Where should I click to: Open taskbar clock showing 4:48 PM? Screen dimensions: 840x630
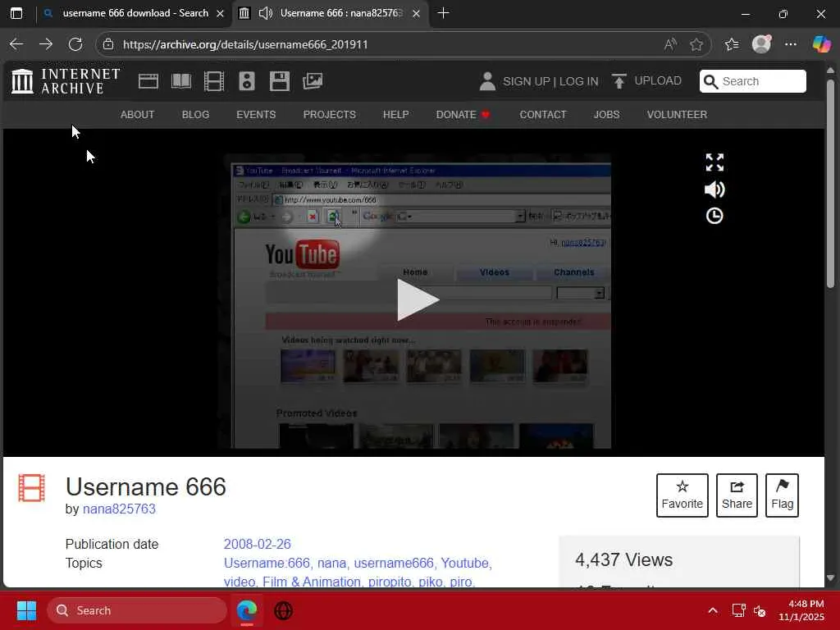[x=801, y=610]
